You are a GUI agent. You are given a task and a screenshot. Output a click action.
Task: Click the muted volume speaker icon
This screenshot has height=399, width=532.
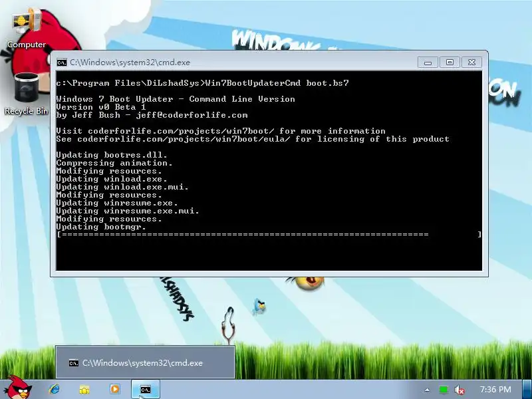click(x=459, y=390)
